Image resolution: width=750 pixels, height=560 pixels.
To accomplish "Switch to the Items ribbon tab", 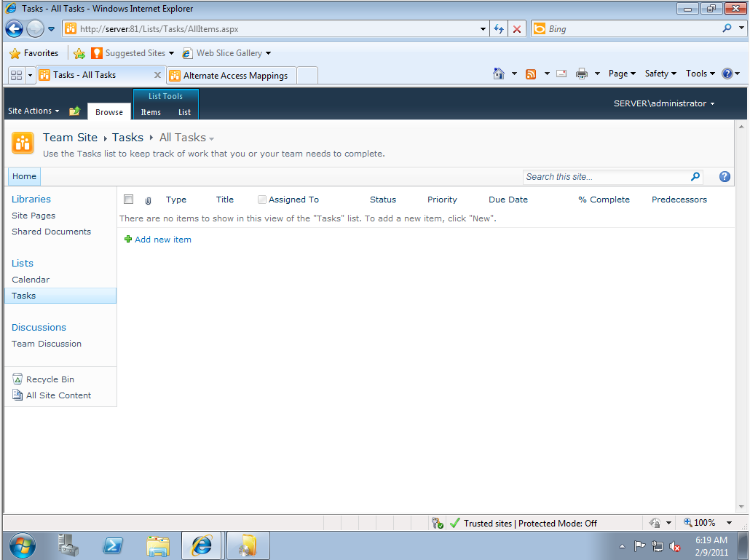I will (151, 112).
